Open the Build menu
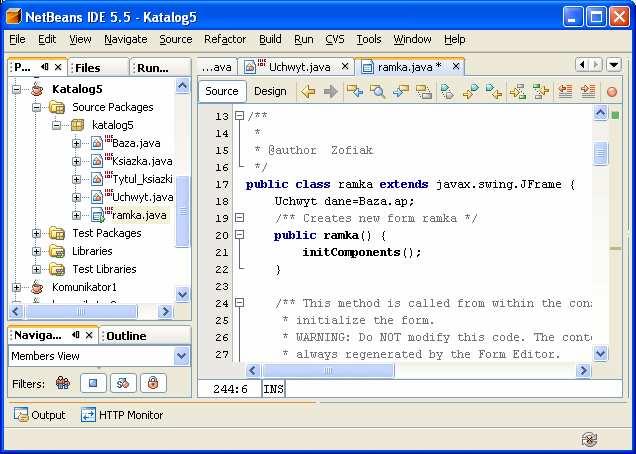 pos(270,39)
